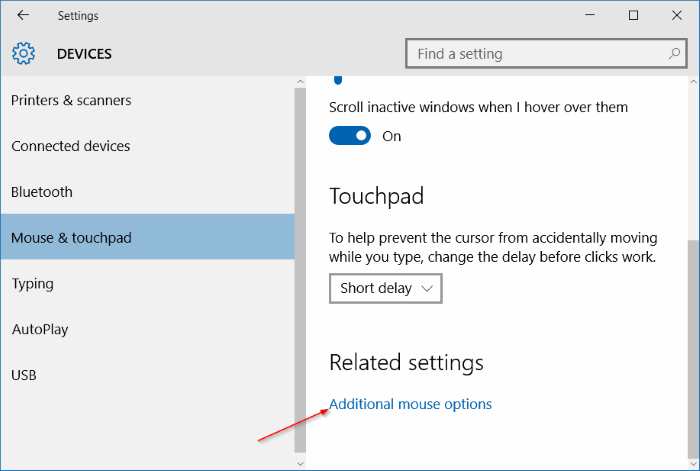
Task: Click the slider handle at top
Action: (337, 79)
